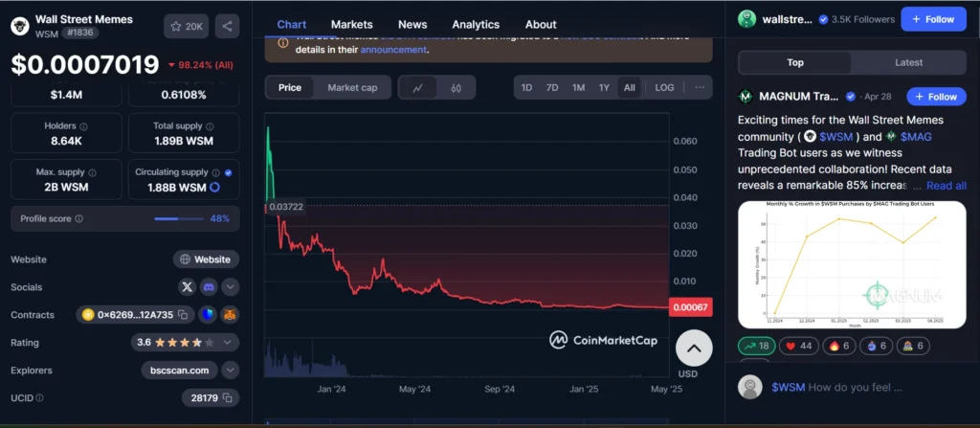Click the scroll-to-top arrow button
This screenshot has height=428, width=980.
click(x=694, y=348)
